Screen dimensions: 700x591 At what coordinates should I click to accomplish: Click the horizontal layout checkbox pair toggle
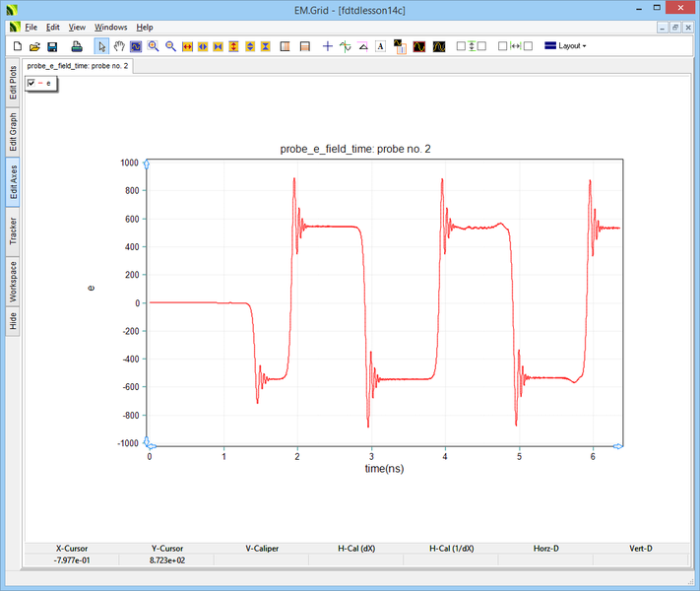[x=515, y=46]
